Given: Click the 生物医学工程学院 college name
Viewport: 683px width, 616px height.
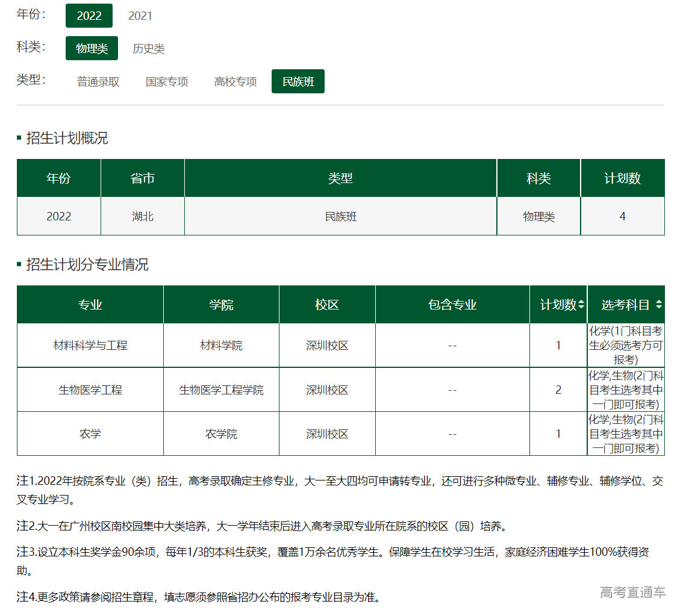Looking at the screenshot, I should [220, 389].
